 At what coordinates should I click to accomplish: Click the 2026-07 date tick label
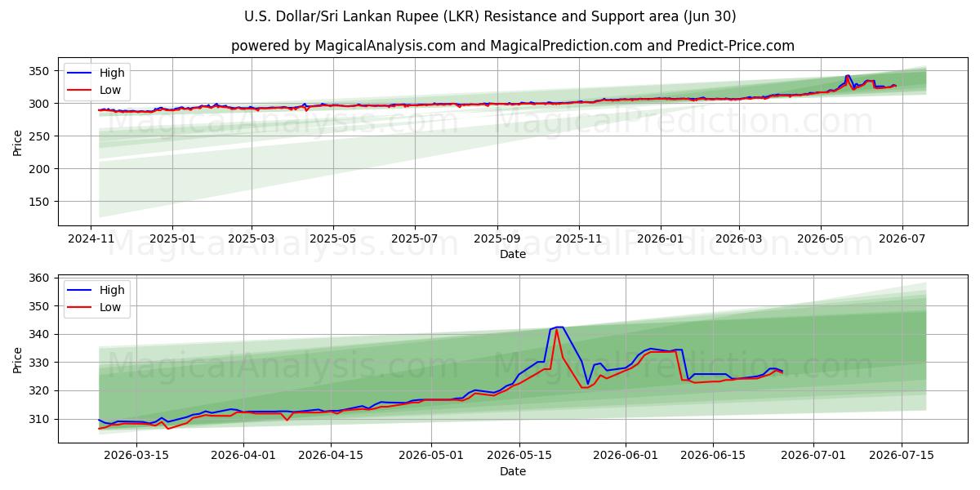[902, 239]
